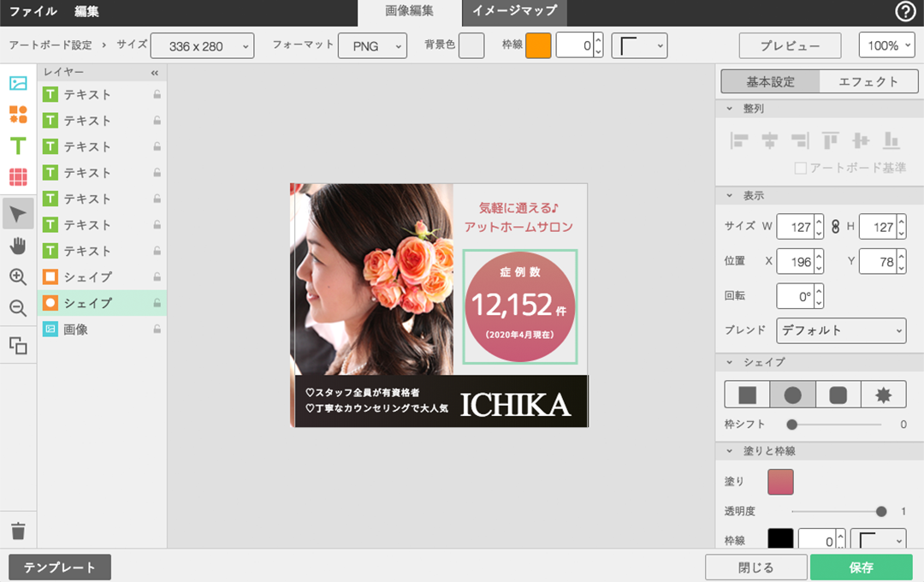This screenshot has height=582, width=924.
Task: Zoom in with the magnifier plus tool
Action: 18,276
